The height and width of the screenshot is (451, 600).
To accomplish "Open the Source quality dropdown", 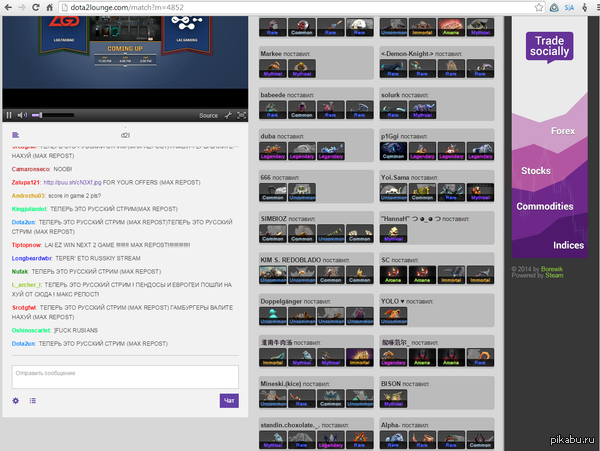I will [x=208, y=115].
